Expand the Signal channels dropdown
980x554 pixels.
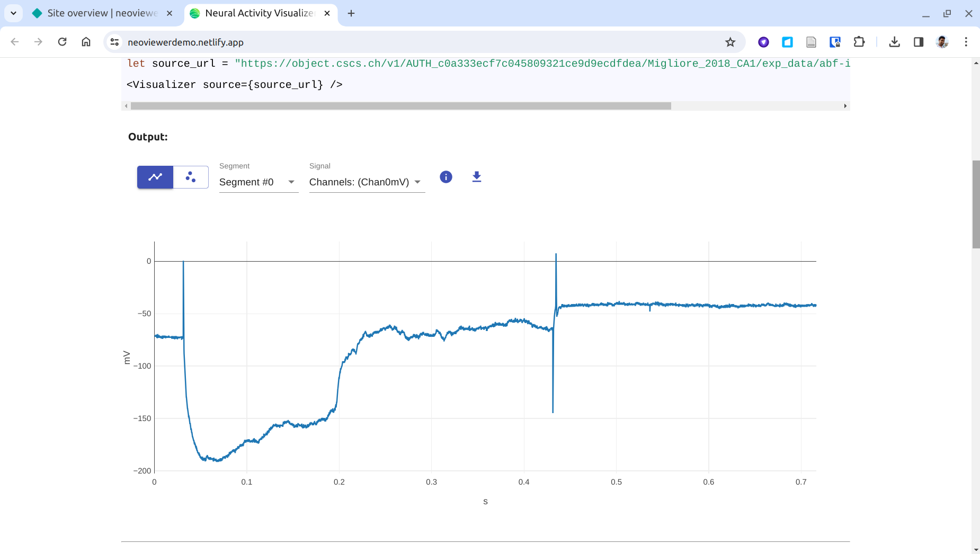point(366,182)
